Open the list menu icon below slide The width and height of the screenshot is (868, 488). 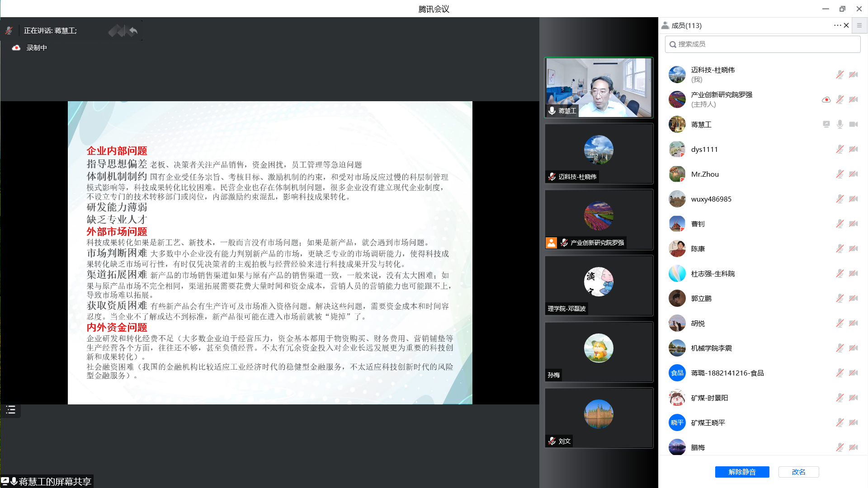(x=10, y=410)
